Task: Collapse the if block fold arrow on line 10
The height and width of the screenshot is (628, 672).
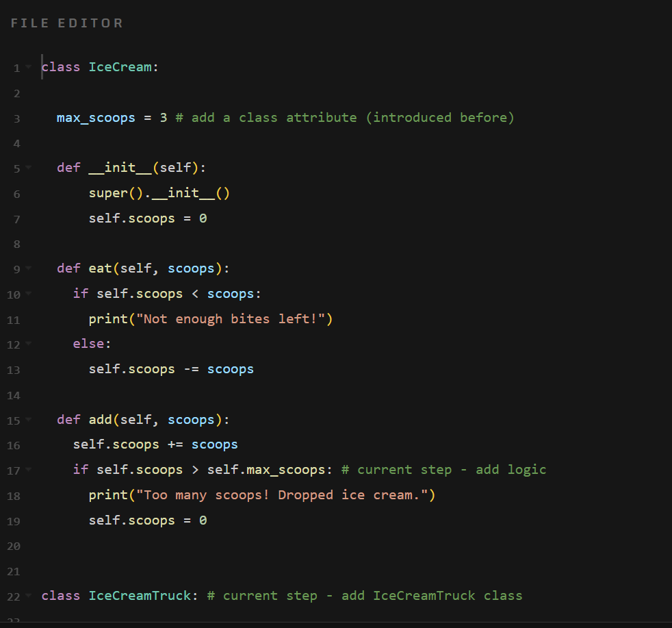Action: (29, 294)
